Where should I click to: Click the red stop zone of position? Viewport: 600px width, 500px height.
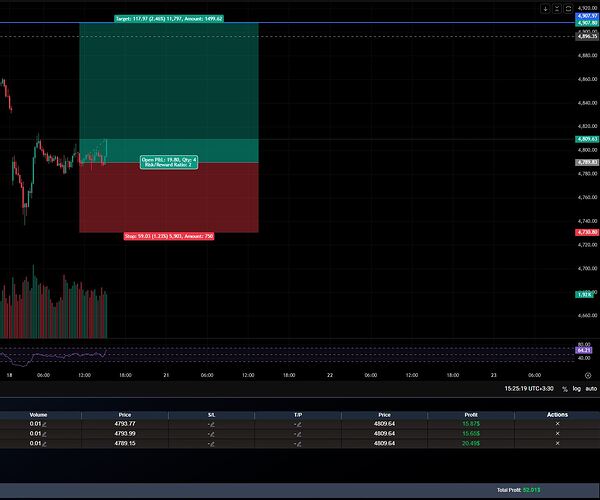click(x=169, y=198)
